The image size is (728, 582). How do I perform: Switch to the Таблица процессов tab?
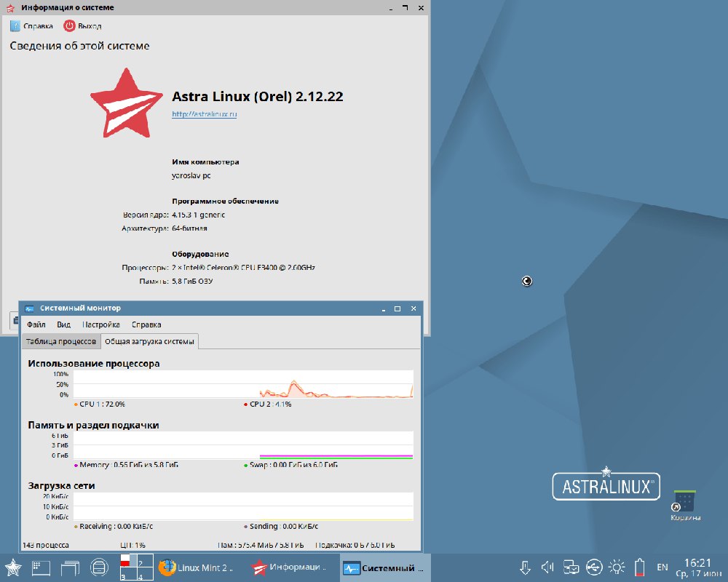[x=61, y=341]
